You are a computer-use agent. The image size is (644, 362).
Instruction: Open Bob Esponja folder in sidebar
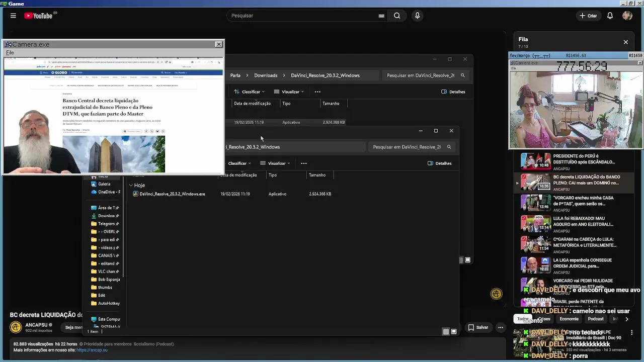coord(106,280)
